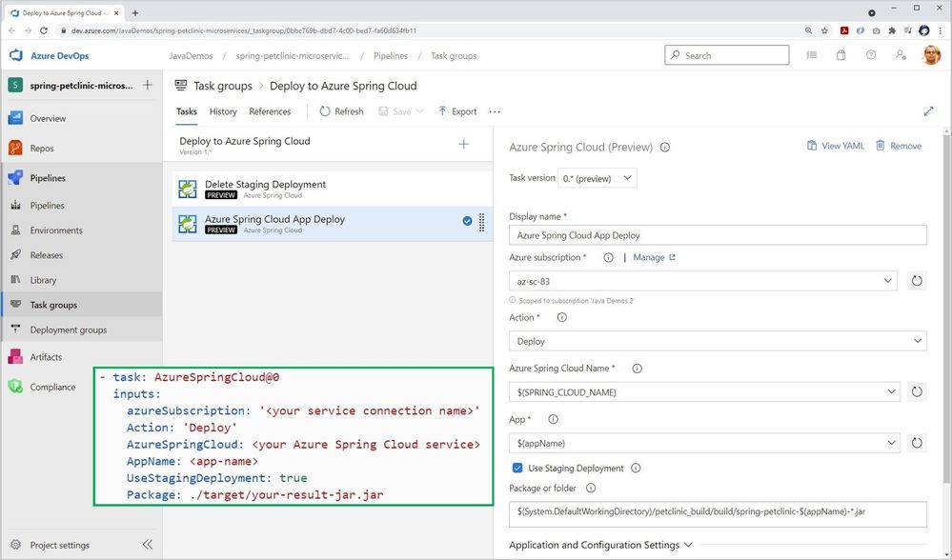This screenshot has width=952, height=560.
Task: Switch to the References tab
Action: coord(270,111)
